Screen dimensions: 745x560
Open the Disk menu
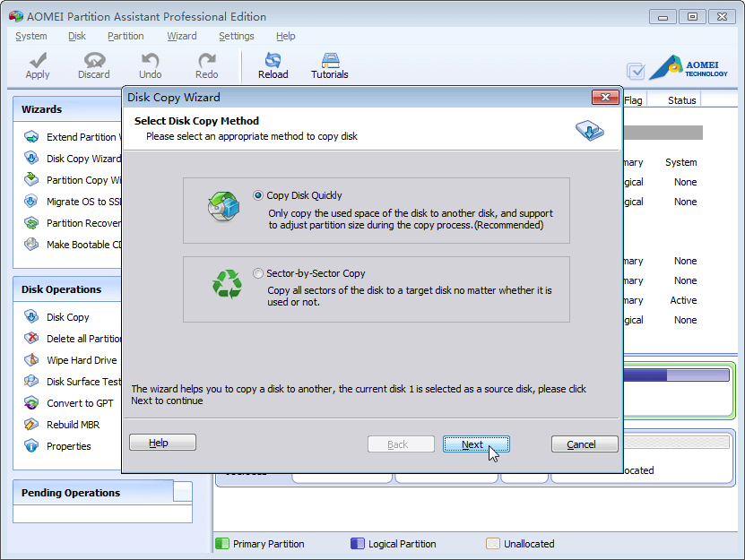click(x=76, y=36)
